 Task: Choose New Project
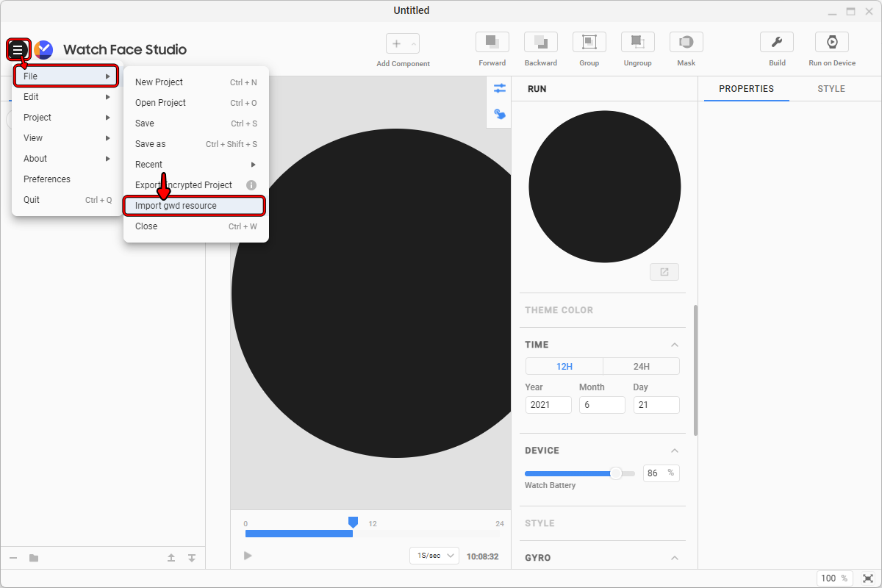pyautogui.click(x=196, y=82)
